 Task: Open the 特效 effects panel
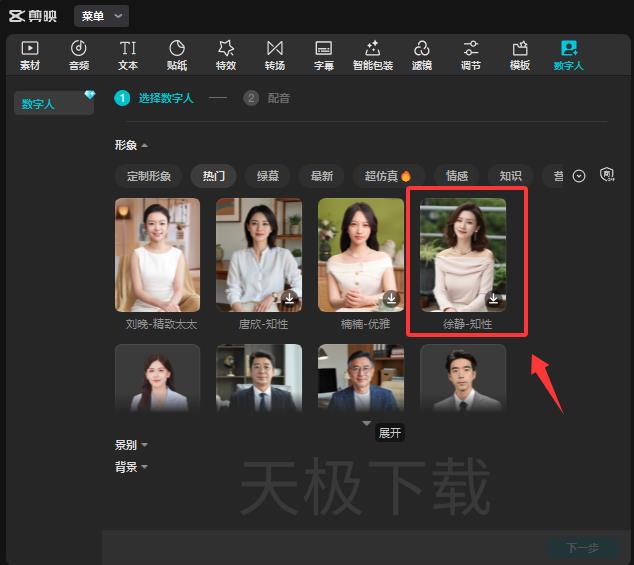[x=226, y=54]
